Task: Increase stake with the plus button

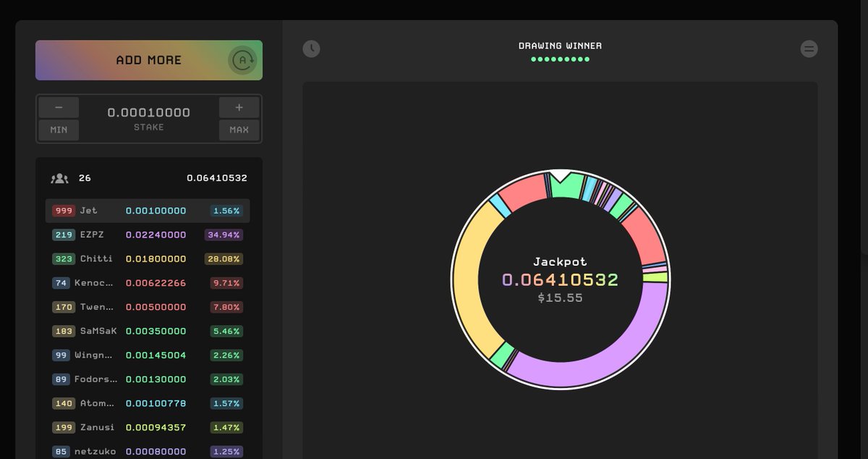Action: [x=239, y=107]
